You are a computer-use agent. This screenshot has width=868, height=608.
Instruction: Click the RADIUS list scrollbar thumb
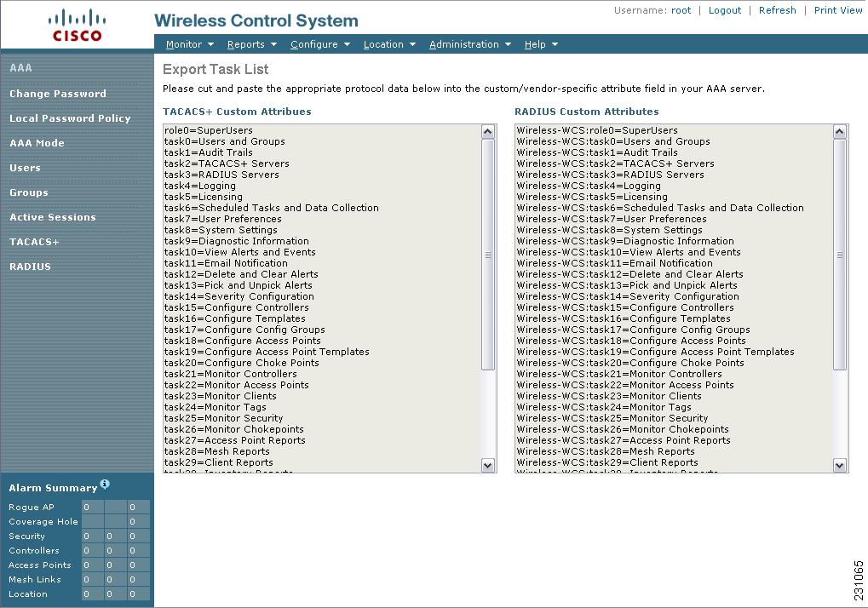(839, 255)
